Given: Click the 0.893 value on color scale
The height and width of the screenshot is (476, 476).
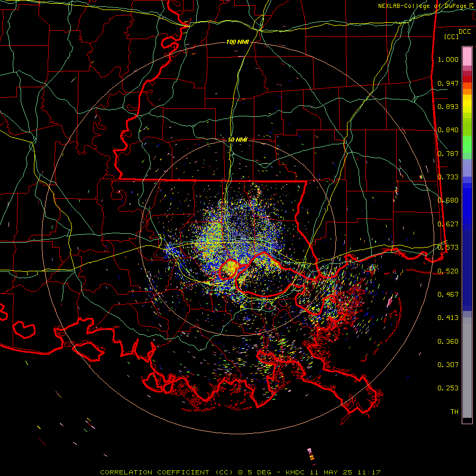Looking at the screenshot, I should pyautogui.click(x=448, y=106).
